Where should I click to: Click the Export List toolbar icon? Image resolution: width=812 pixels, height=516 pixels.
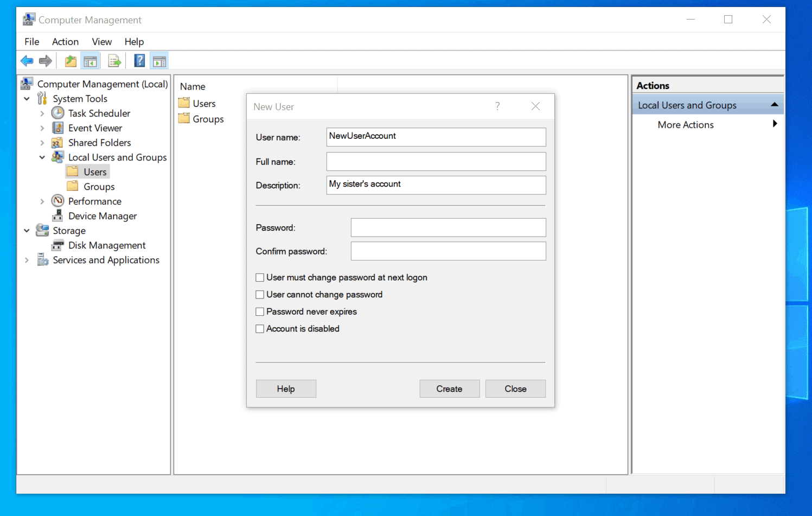pyautogui.click(x=114, y=60)
